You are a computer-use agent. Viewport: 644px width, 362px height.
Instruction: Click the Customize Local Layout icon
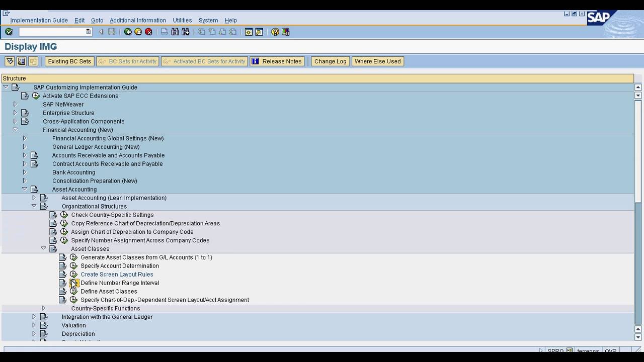click(285, 32)
